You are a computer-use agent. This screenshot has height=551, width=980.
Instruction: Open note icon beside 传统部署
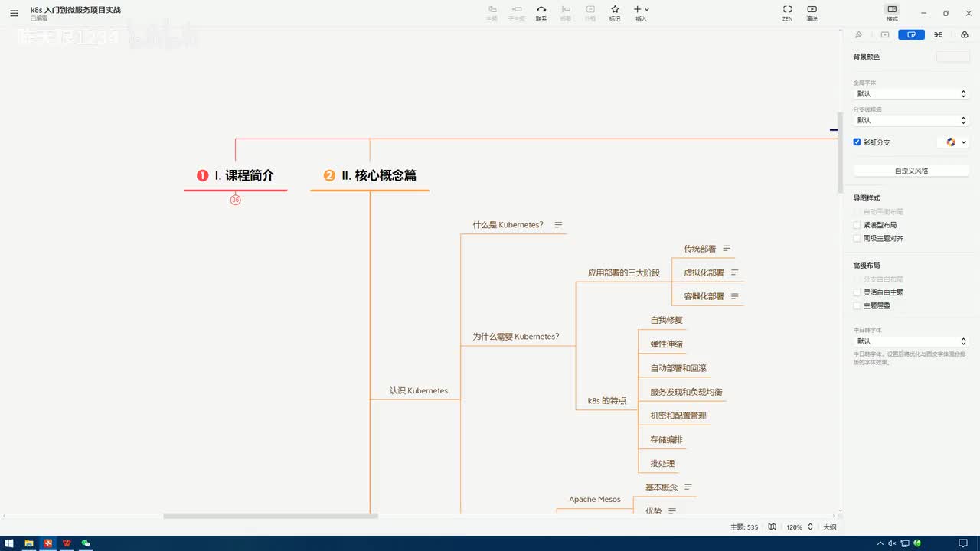click(x=727, y=249)
